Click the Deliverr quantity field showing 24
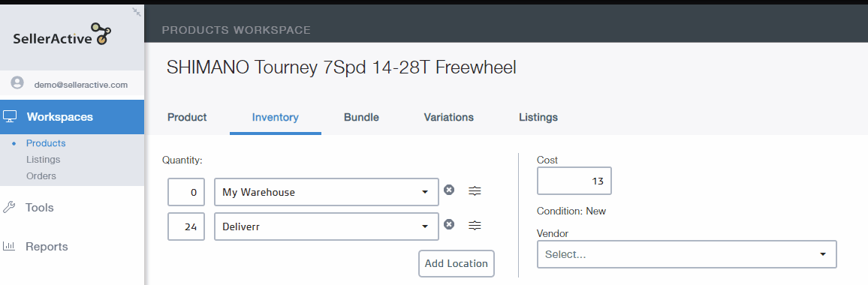This screenshot has height=285, width=868. pyautogui.click(x=186, y=226)
